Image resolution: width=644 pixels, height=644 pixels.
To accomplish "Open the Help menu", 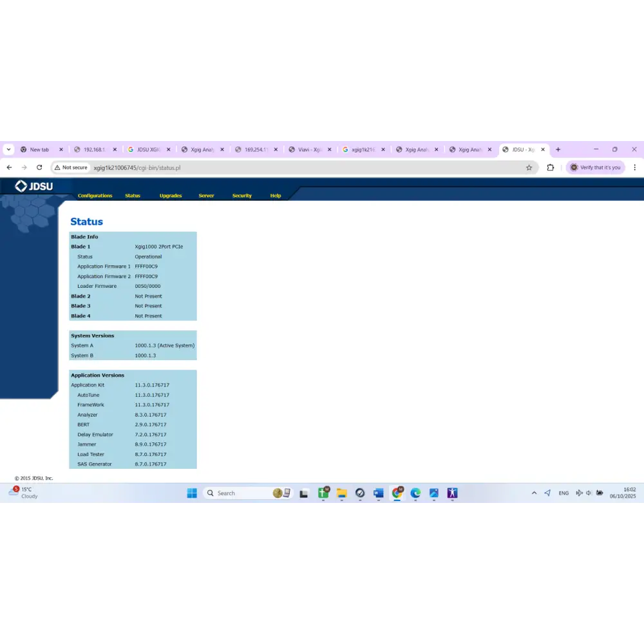I will coord(276,196).
